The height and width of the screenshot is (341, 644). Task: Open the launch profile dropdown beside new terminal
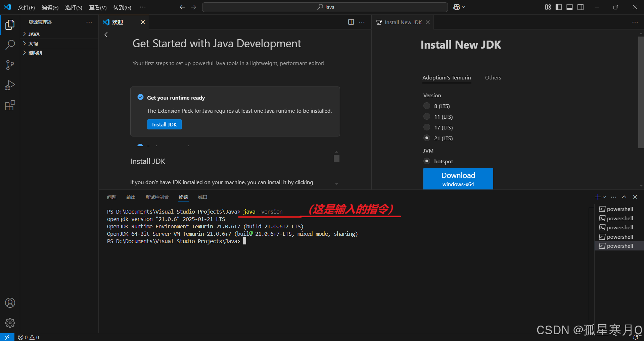click(604, 197)
